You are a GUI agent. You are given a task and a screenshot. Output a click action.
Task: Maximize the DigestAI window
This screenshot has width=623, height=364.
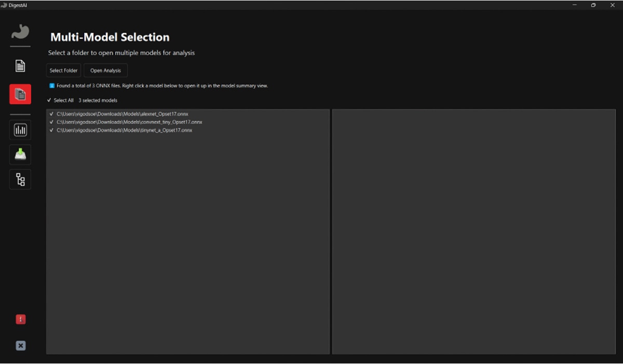pos(593,5)
